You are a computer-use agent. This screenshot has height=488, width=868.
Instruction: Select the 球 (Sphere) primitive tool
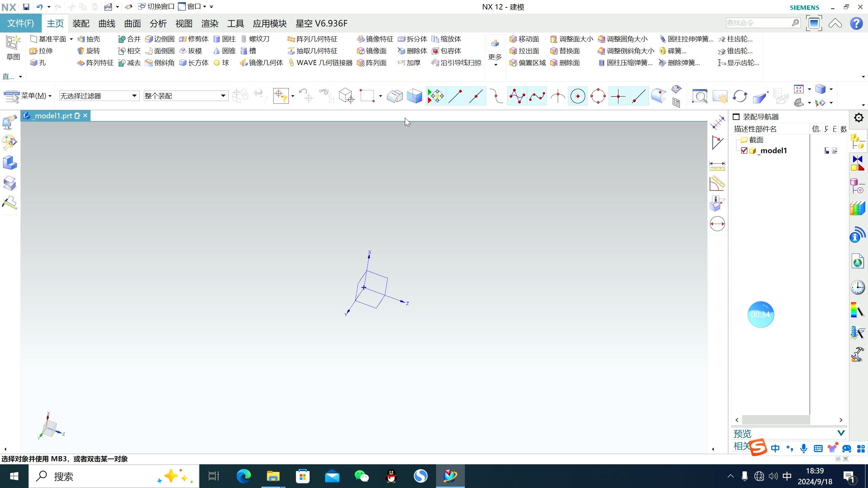[221, 62]
